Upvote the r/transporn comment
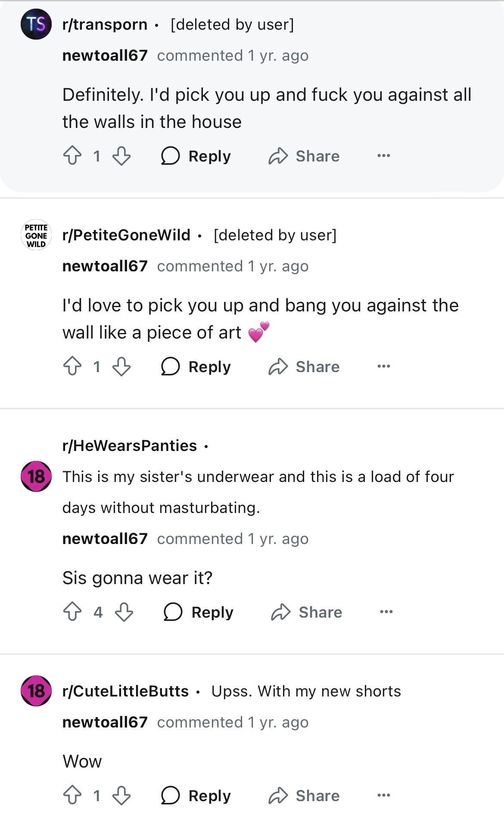The image size is (504, 830). [x=72, y=156]
